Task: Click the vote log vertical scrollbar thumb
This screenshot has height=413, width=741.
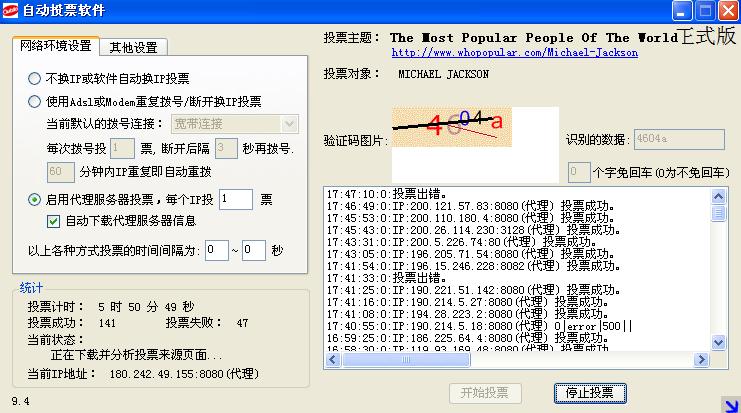Action: (x=719, y=212)
